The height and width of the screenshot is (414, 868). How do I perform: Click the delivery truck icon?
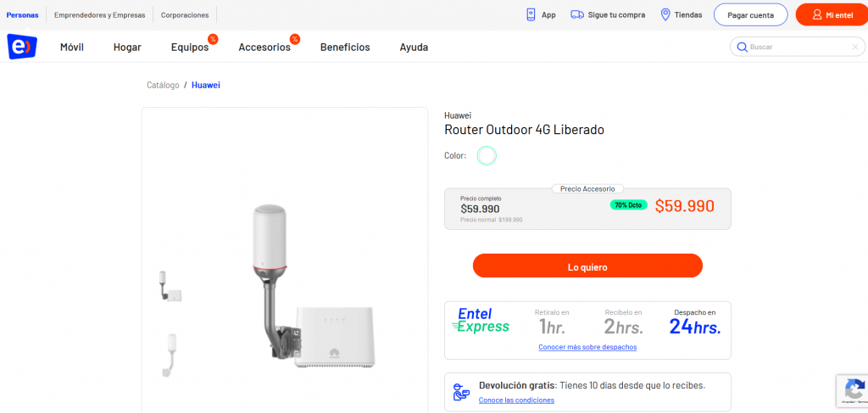577,15
